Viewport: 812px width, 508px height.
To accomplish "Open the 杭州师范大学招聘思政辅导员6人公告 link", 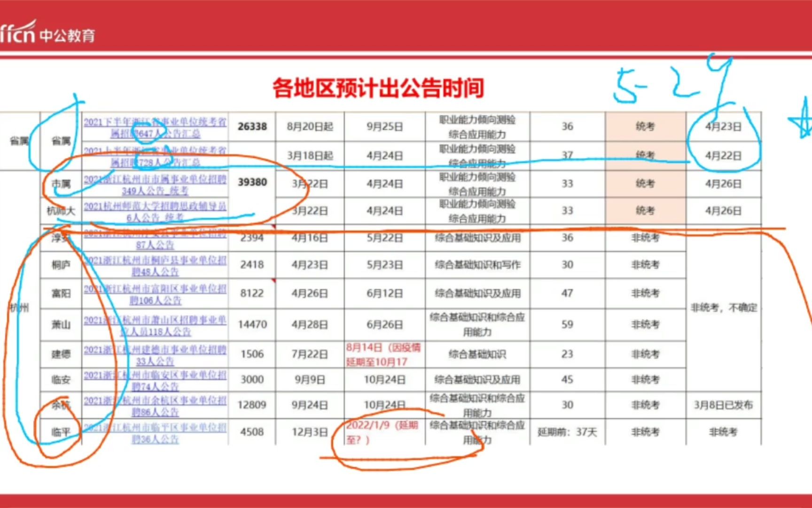I will pos(155,212).
